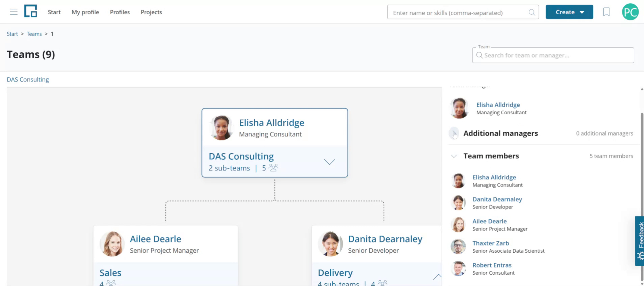Collapse the Team members section

click(454, 156)
